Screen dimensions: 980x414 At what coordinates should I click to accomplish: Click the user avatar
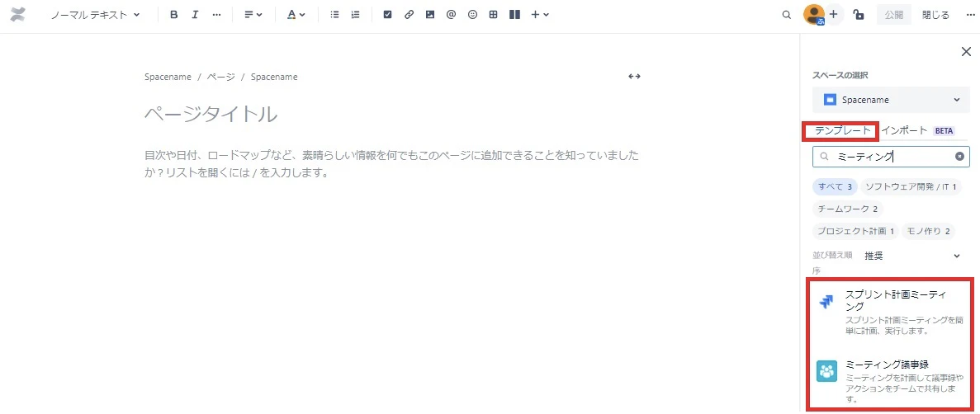814,15
